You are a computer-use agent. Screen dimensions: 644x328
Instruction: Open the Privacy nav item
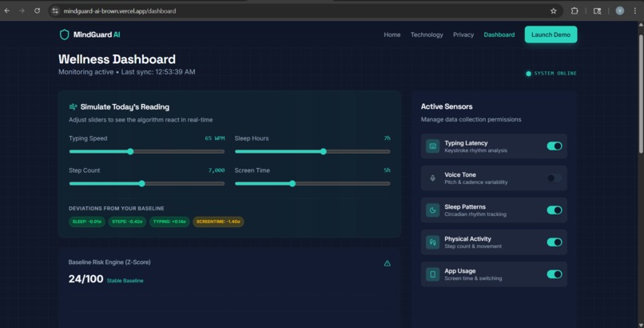[463, 34]
